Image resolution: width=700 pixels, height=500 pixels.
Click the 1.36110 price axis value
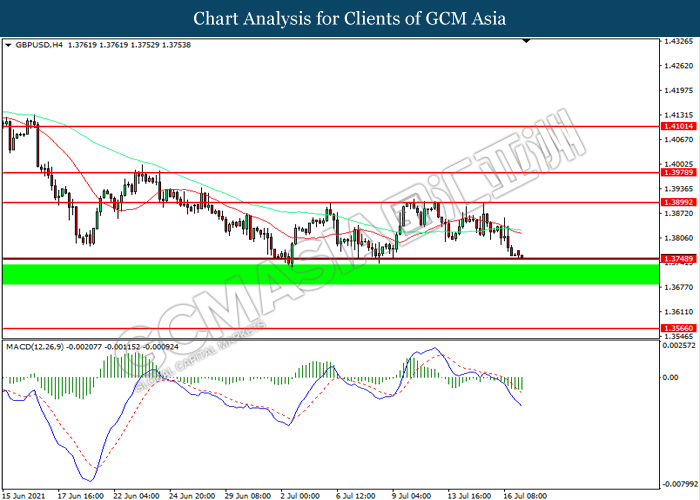[x=677, y=311]
